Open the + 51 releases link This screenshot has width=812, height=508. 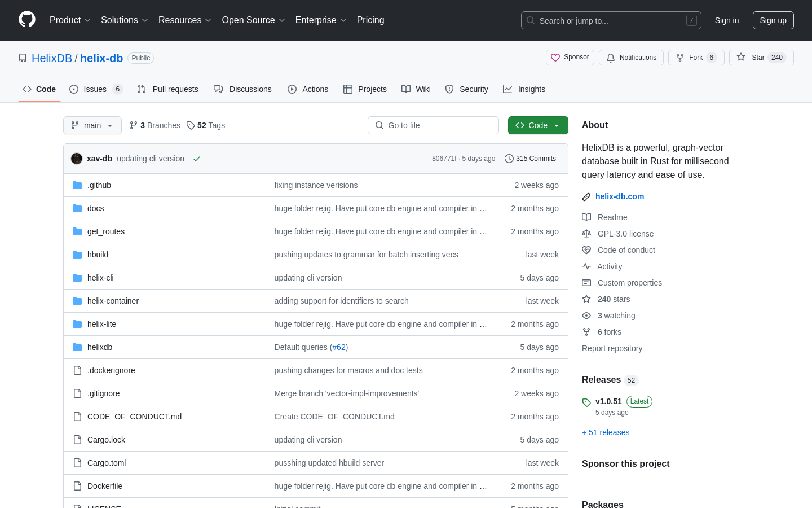606,432
